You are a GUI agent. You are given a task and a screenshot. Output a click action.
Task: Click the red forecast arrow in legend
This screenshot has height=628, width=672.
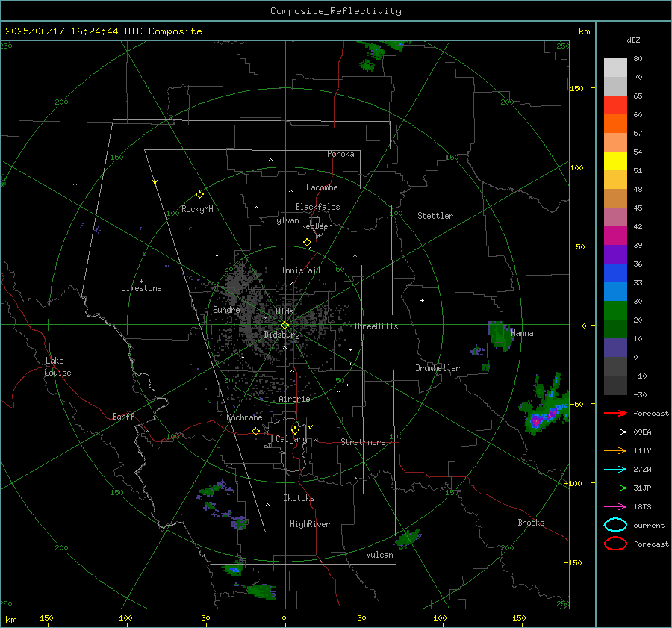pyautogui.click(x=615, y=413)
